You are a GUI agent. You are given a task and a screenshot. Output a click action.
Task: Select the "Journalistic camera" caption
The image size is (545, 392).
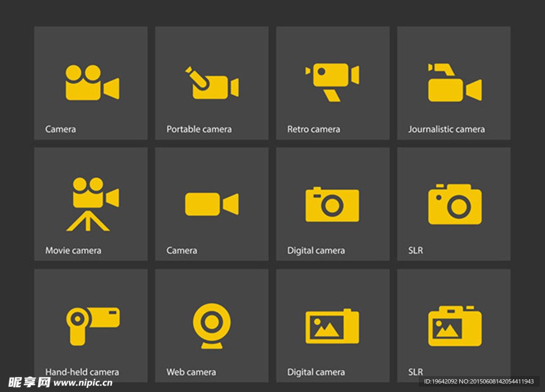(446, 129)
